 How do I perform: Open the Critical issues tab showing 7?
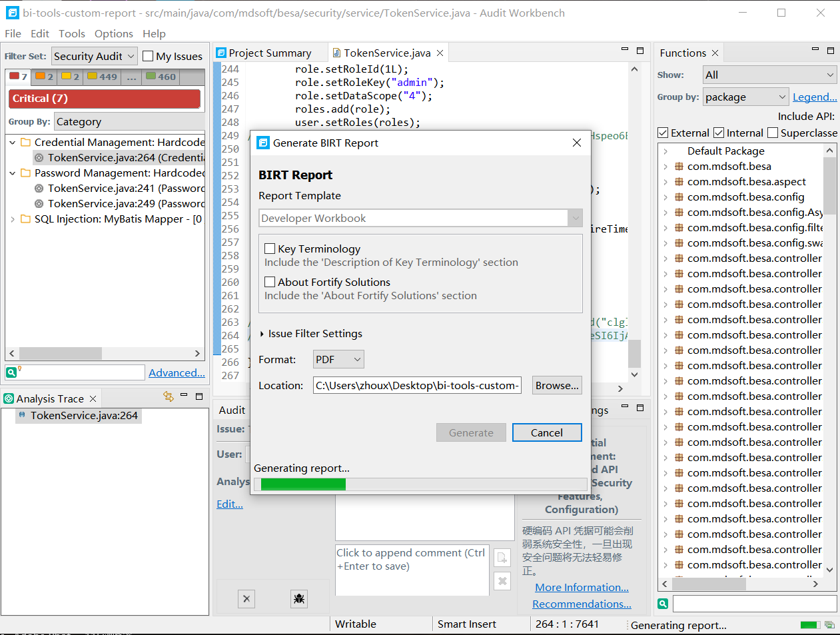(19, 77)
